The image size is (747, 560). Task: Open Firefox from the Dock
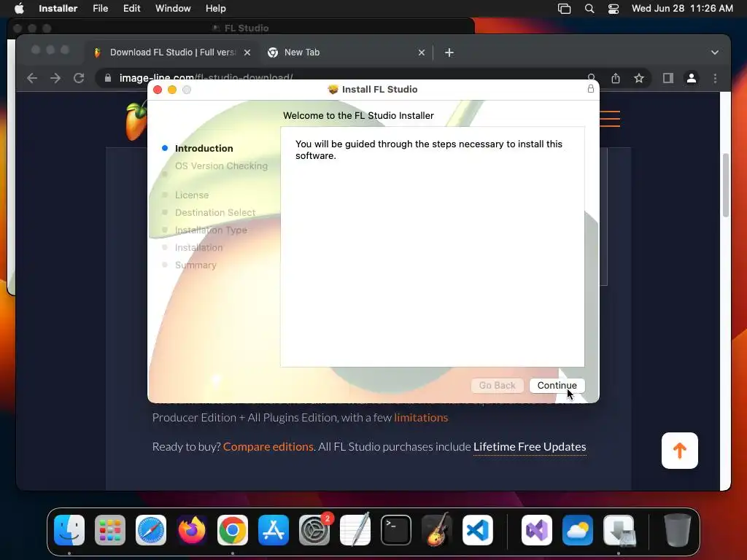pyautogui.click(x=192, y=530)
